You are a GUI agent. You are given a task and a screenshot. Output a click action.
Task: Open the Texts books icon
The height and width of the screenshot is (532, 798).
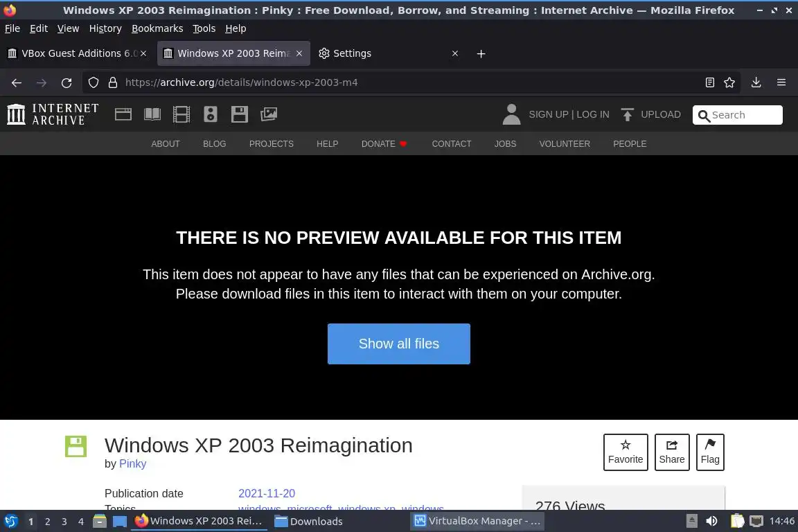[152, 114]
